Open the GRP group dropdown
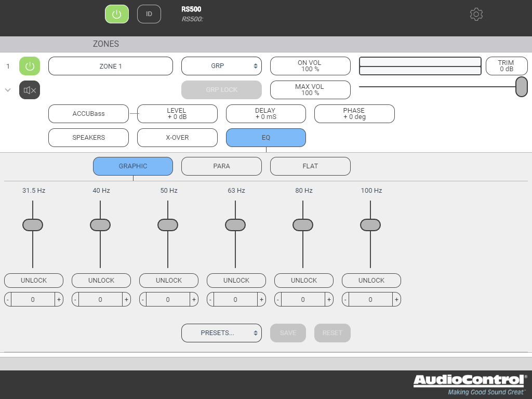This screenshot has width=532, height=399. pos(221,66)
